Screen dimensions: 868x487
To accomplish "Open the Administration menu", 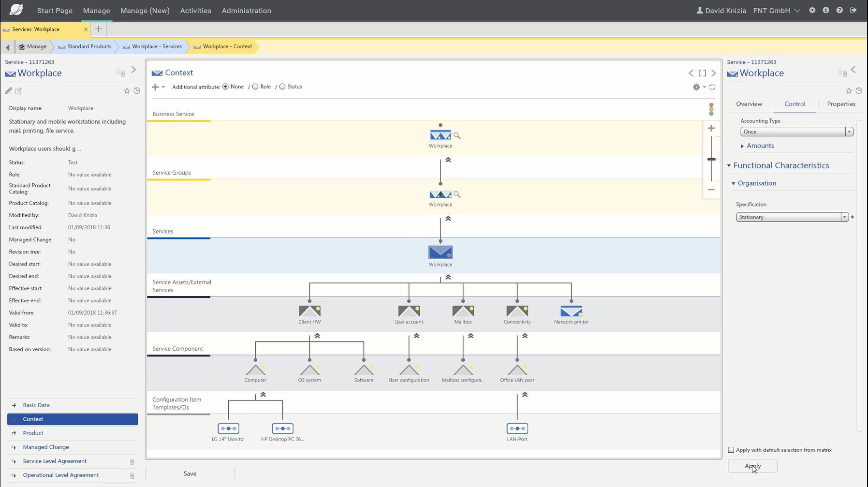I will (x=246, y=11).
